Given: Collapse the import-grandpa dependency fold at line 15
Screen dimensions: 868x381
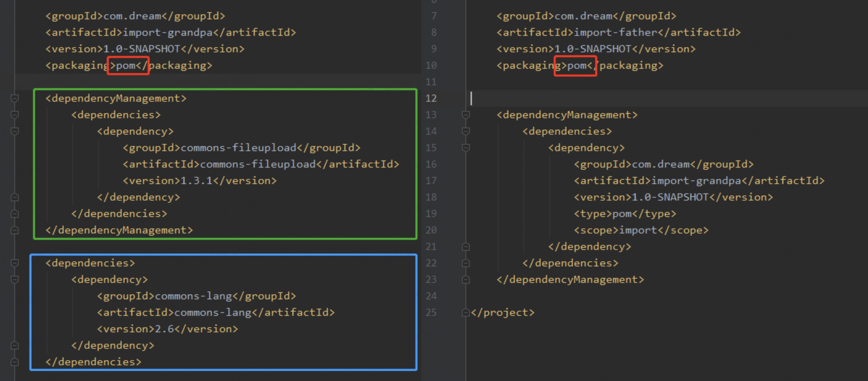Looking at the screenshot, I should 466,148.
